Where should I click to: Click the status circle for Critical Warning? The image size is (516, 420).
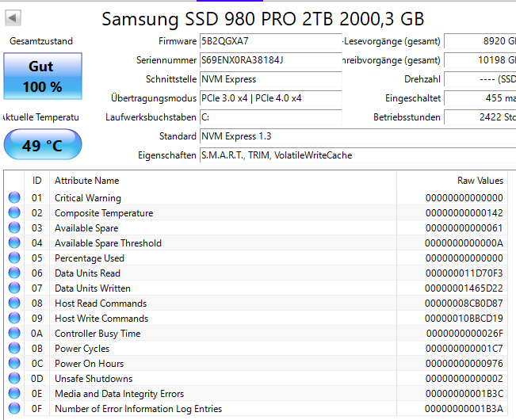click(14, 197)
